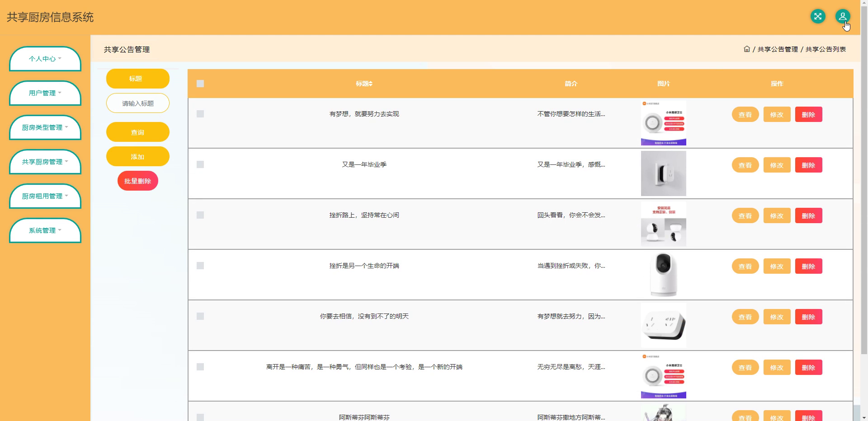Open the image for 离开是一种痛苦 row
The height and width of the screenshot is (421, 868).
click(x=663, y=376)
